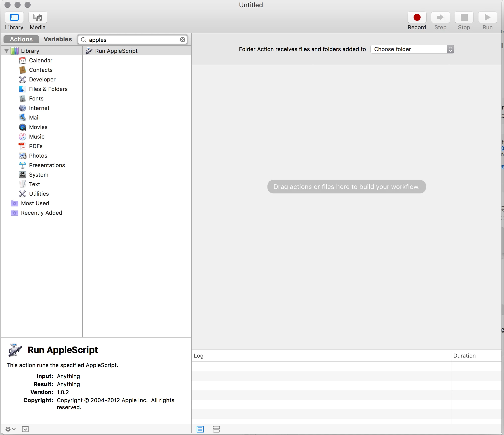Viewport: 504px width, 435px height.
Task: Select Run AppleScript action in results
Action: (116, 51)
